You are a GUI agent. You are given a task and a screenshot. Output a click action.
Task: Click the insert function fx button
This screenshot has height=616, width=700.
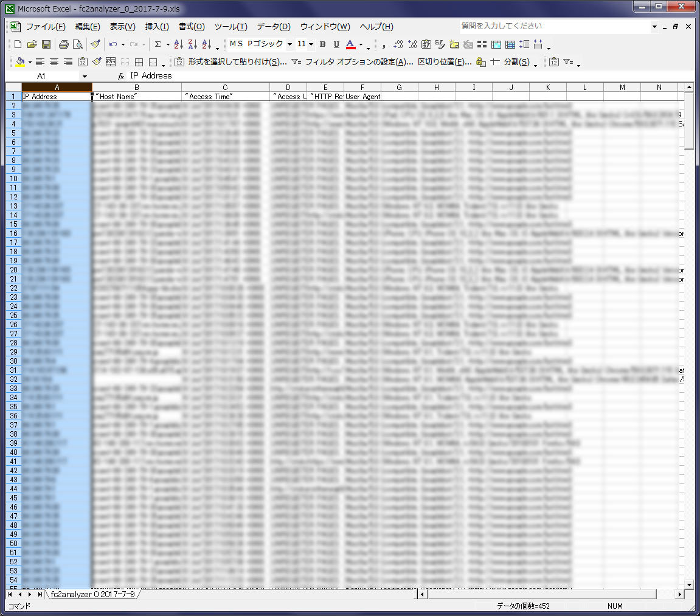click(121, 77)
